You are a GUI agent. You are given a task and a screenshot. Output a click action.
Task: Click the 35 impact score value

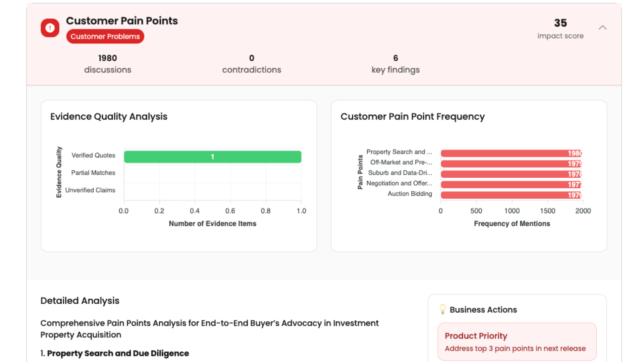[x=560, y=23]
